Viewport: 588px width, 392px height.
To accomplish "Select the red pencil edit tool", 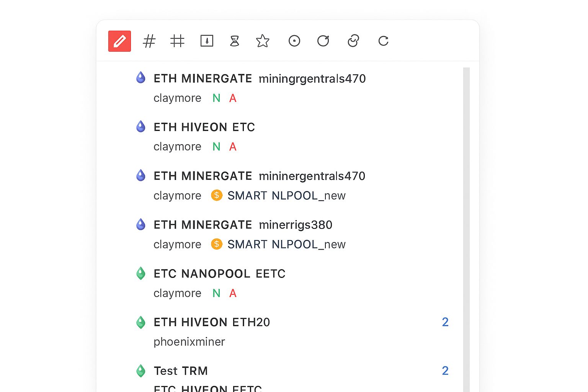I will [119, 41].
